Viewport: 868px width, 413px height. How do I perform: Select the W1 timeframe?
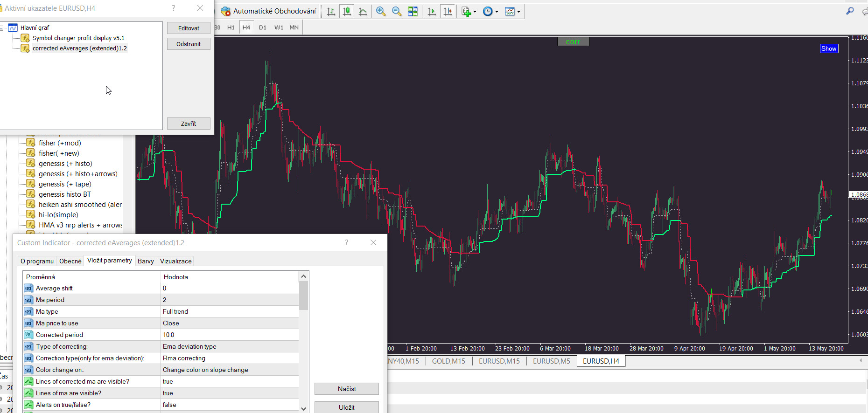279,28
